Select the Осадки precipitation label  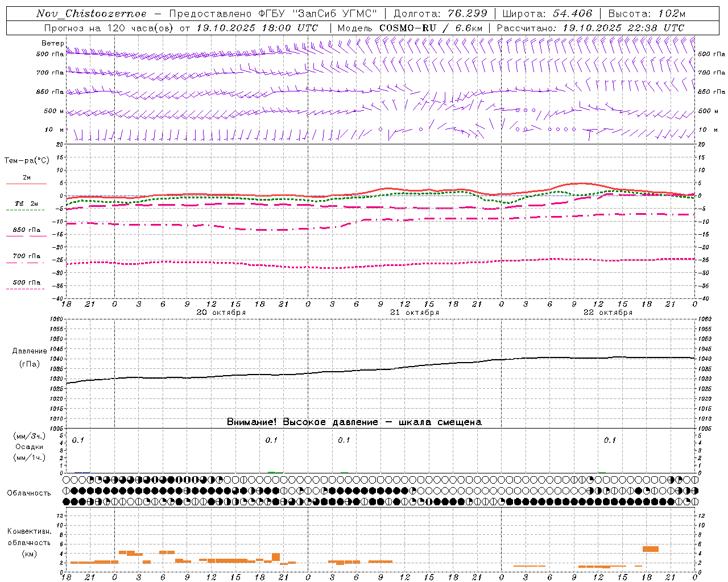(30, 447)
